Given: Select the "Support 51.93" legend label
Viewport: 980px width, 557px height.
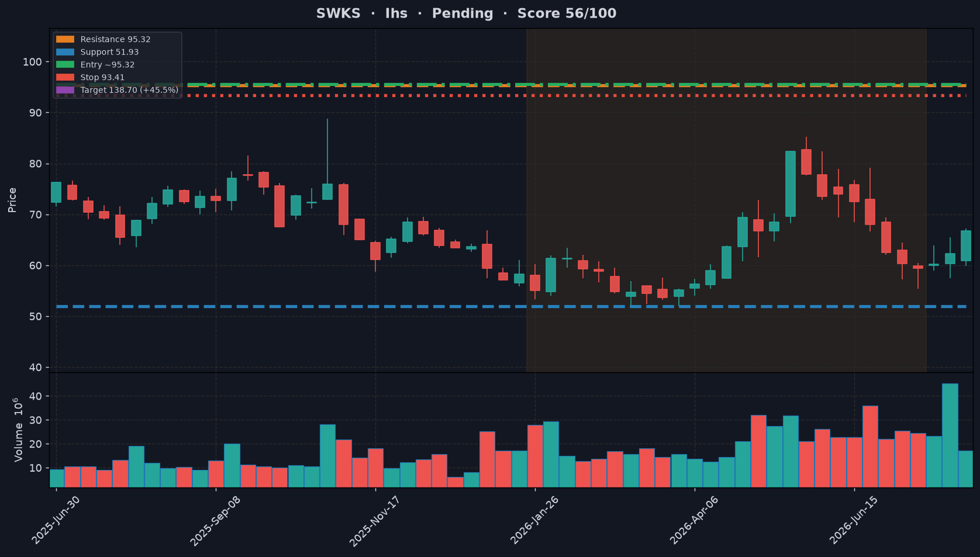Looking at the screenshot, I should (x=109, y=52).
